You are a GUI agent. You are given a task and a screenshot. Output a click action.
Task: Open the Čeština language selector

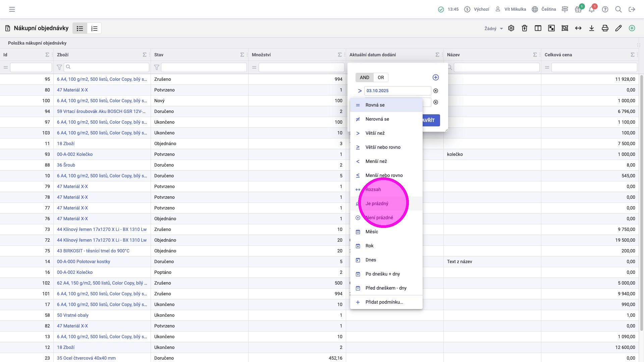(x=544, y=9)
